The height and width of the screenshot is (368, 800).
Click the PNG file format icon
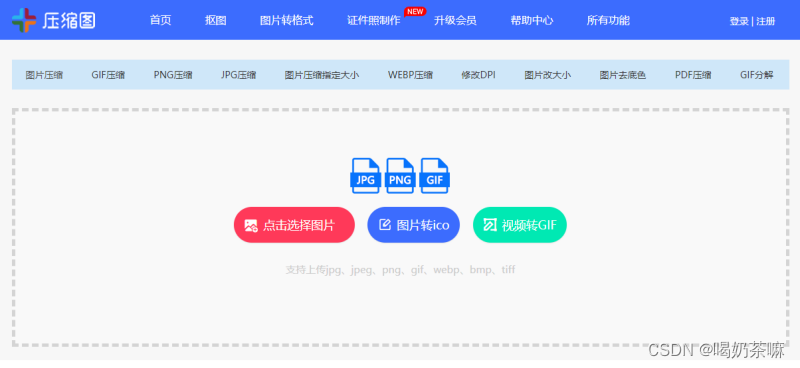(x=400, y=176)
